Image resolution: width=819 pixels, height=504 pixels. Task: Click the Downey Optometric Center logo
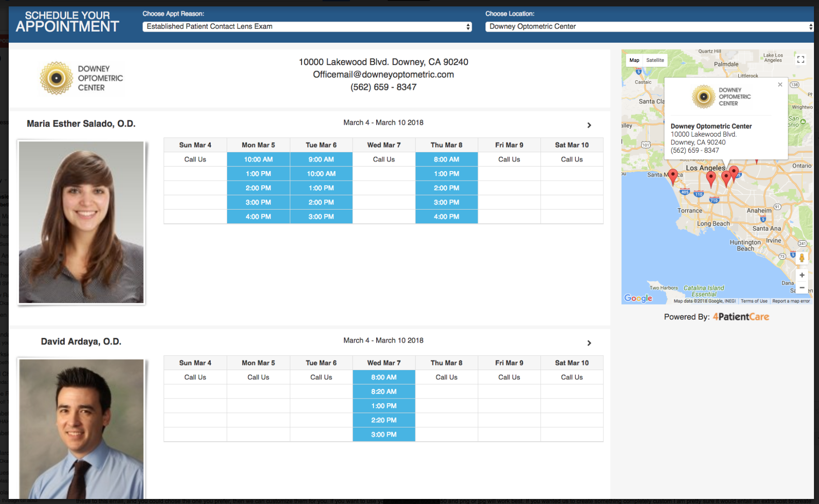(82, 78)
